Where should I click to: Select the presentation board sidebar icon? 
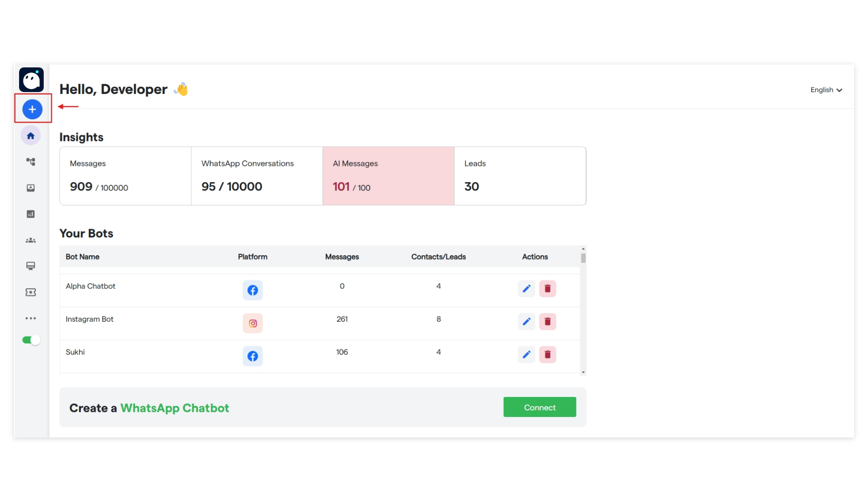pos(31,266)
